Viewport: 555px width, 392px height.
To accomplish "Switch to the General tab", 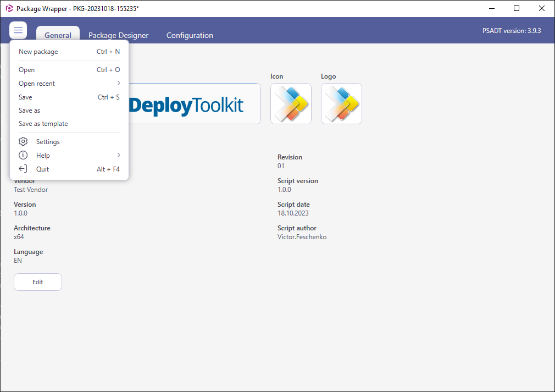I will (58, 35).
